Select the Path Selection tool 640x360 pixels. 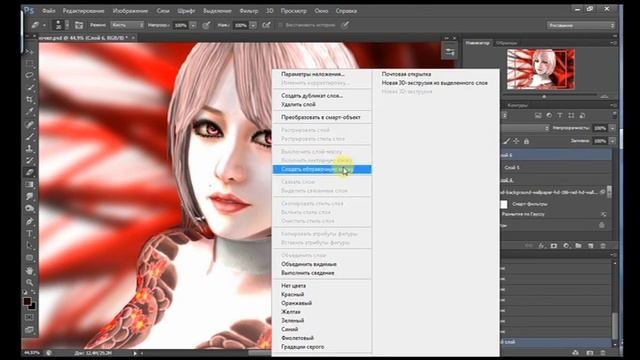(29, 246)
